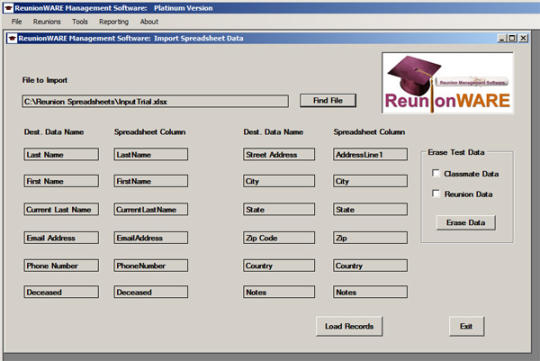Select the AddressLine1 spreadsheet column field
Image resolution: width=540 pixels, height=361 pixels.
371,154
